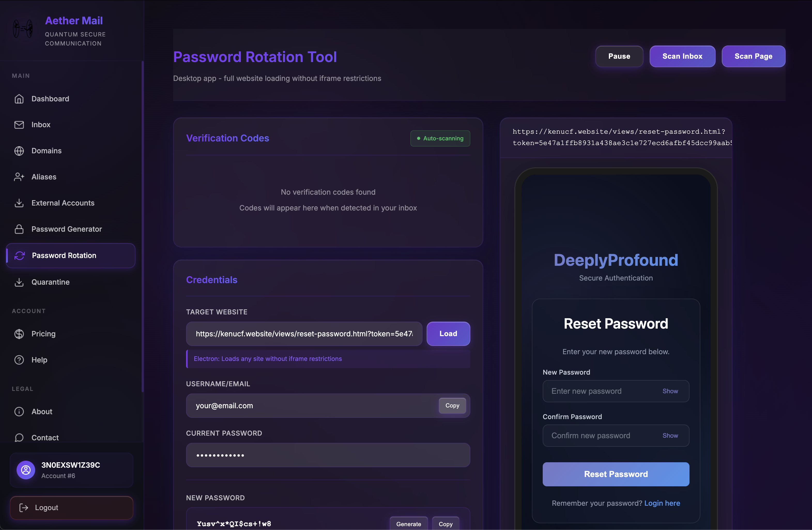
Task: Click the Load button for target website
Action: click(x=448, y=334)
